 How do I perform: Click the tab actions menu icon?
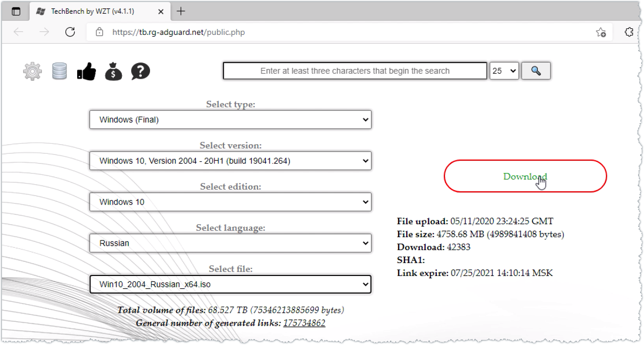click(16, 11)
